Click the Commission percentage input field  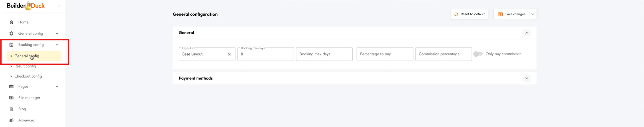[444, 54]
